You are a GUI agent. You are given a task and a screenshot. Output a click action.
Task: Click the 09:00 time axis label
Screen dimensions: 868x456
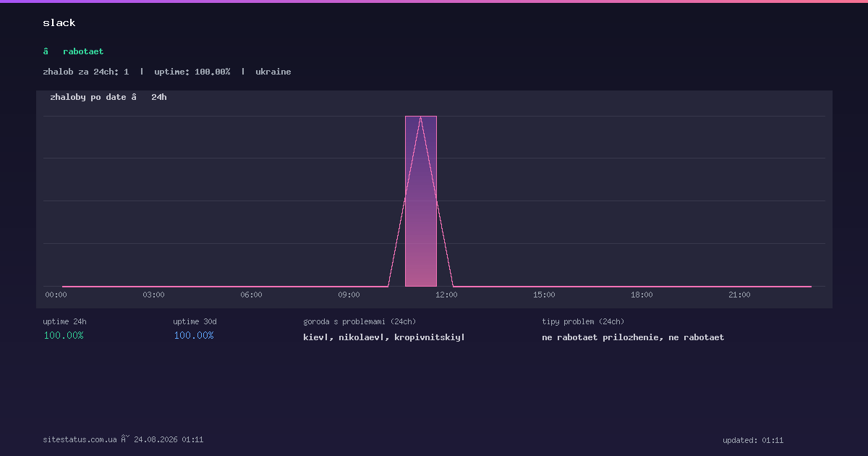pos(349,295)
